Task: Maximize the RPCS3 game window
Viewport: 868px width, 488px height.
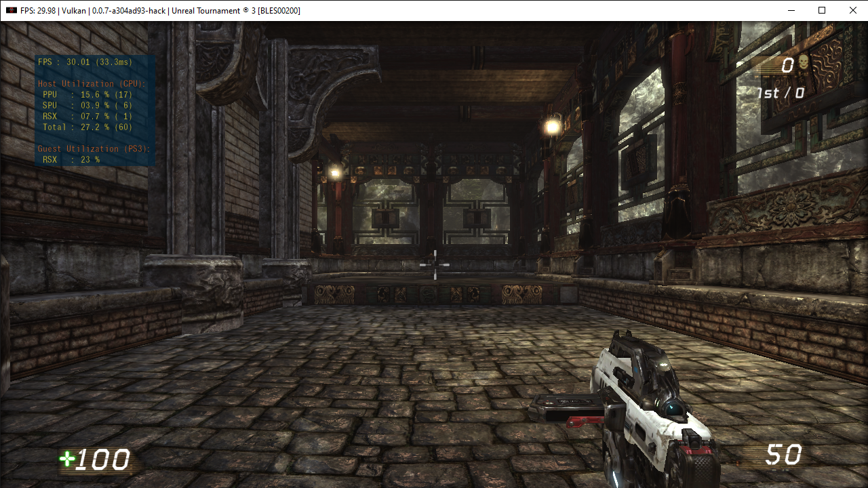Action: pyautogui.click(x=822, y=10)
